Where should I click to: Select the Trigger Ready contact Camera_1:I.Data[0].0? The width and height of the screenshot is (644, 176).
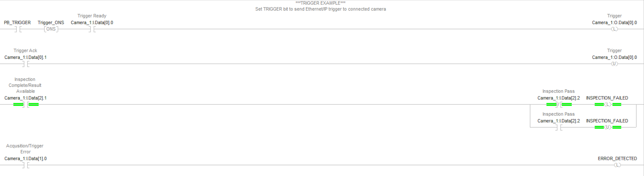click(x=92, y=29)
